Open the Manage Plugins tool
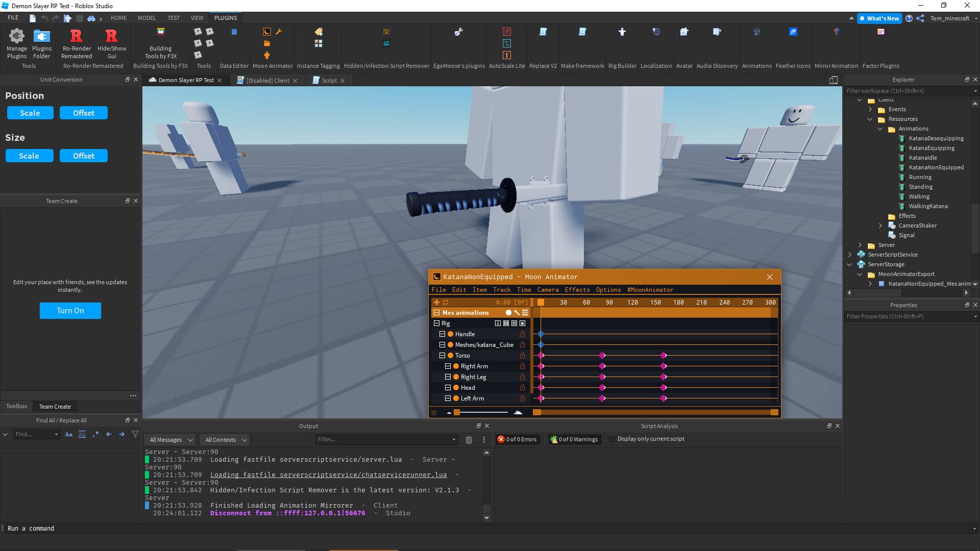Image resolution: width=980 pixels, height=551 pixels. 16,43
